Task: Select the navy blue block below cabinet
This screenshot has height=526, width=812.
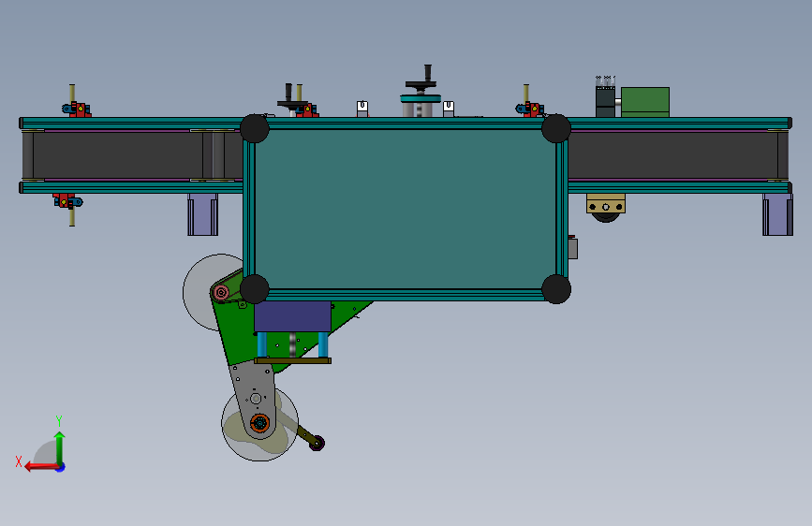Action: pos(292,316)
